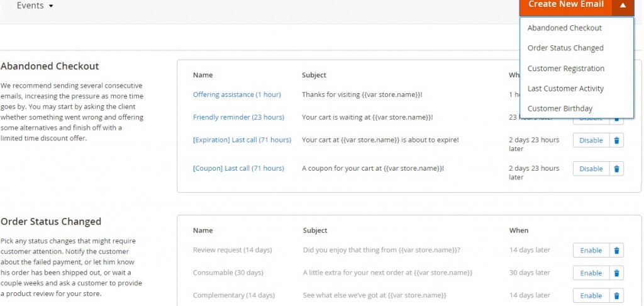
Task: Disable the '[Expiration] Last call' email
Action: click(x=591, y=140)
